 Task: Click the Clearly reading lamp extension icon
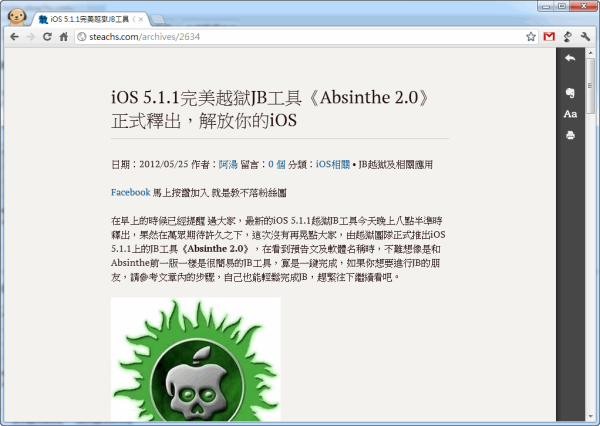[567, 37]
